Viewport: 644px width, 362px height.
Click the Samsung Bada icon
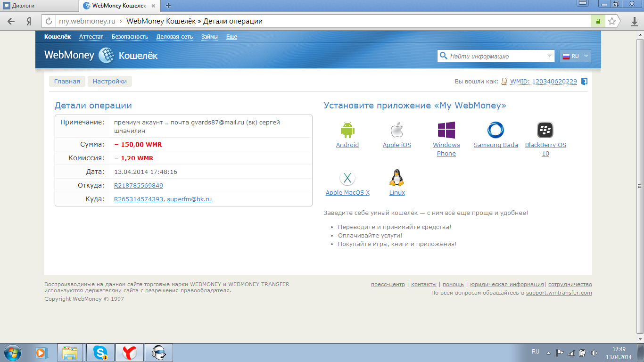(x=495, y=130)
